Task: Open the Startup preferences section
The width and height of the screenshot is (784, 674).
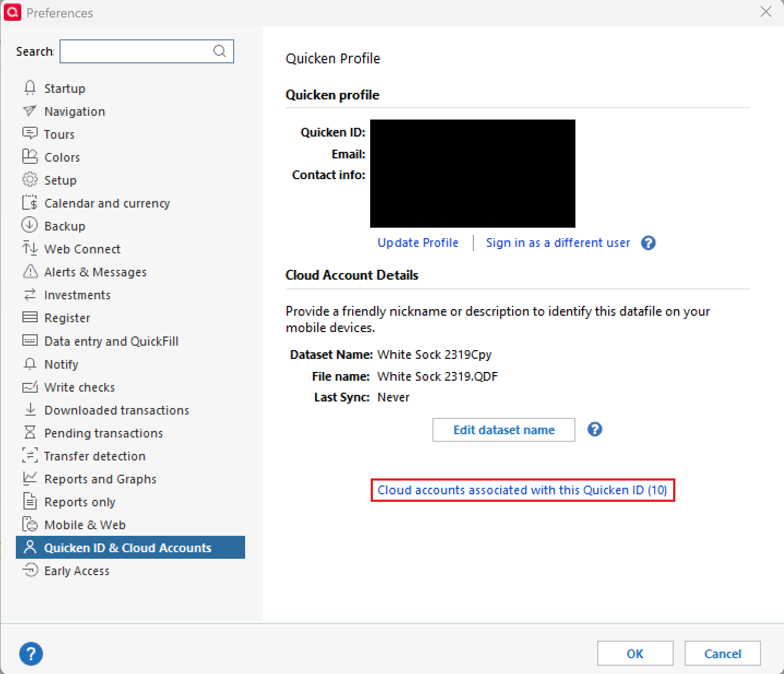Action: click(64, 88)
